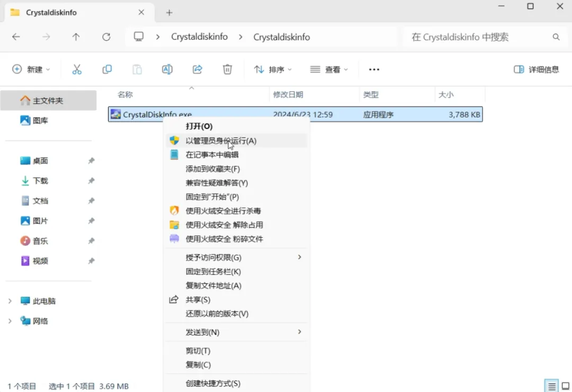The height and width of the screenshot is (392, 572).
Task: Choose 使用火绒安全 解除占用 menu entry
Action: click(x=236, y=225)
